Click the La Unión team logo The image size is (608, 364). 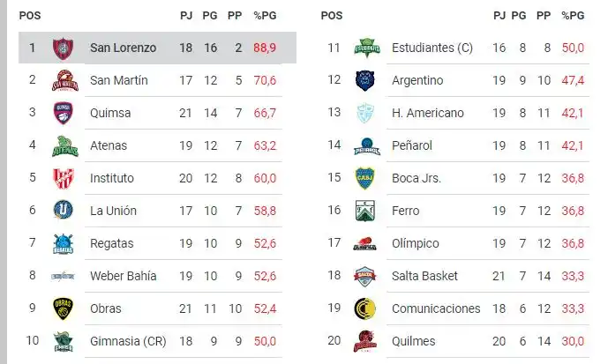(63, 211)
